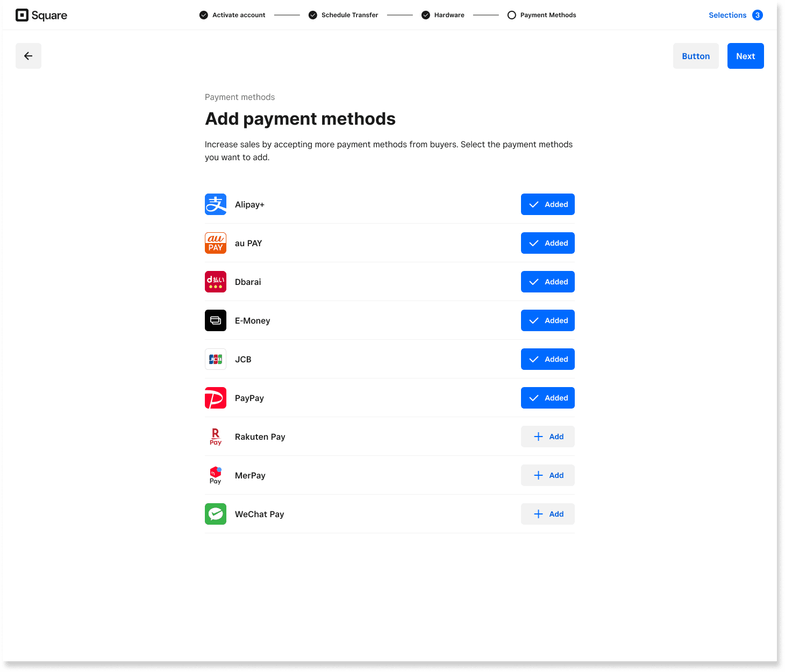
Task: Click the Hardware step checkmark
Action: click(426, 15)
